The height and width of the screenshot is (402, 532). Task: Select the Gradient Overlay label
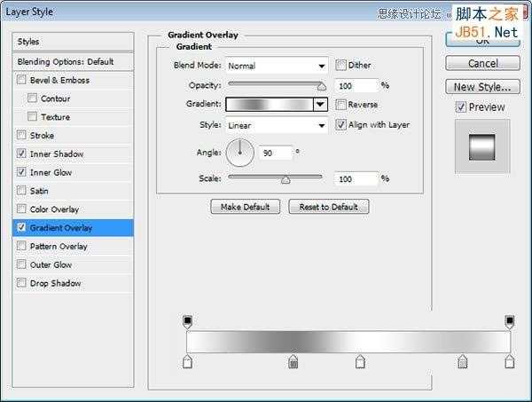coord(61,227)
